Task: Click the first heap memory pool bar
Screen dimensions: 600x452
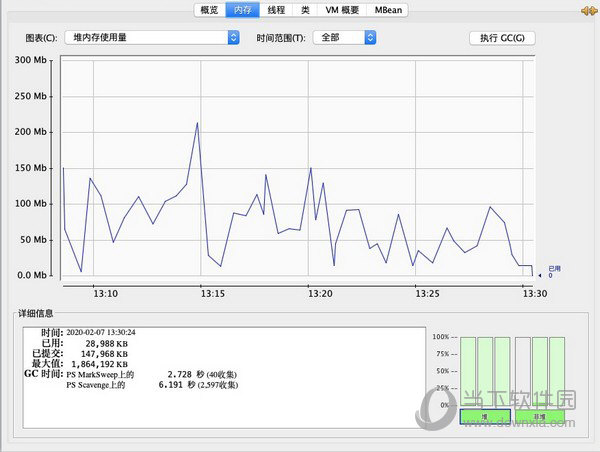Action: click(x=468, y=372)
